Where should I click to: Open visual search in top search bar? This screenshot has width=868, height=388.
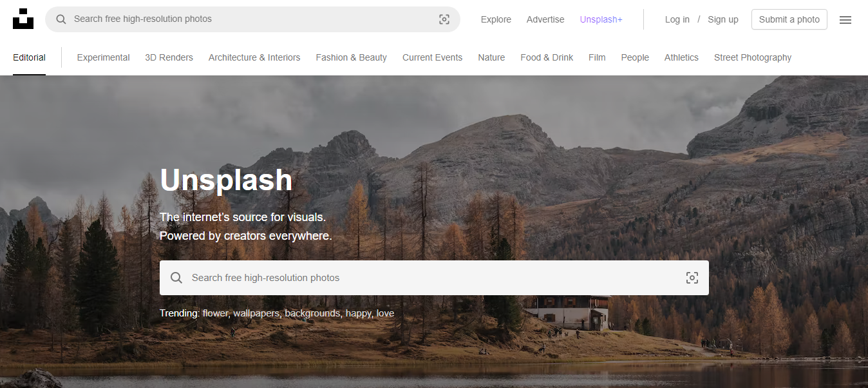click(444, 19)
